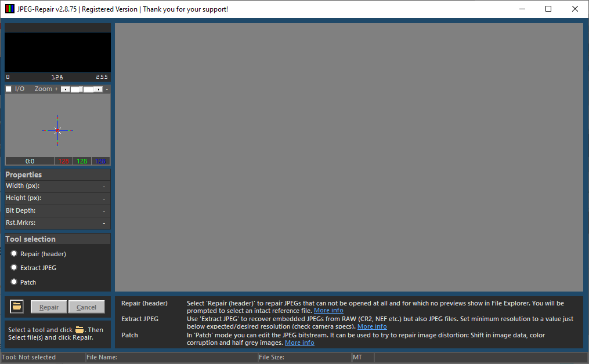Screen dimensions: 589x364
Task: Click the green channel value 128
Action: pos(82,161)
